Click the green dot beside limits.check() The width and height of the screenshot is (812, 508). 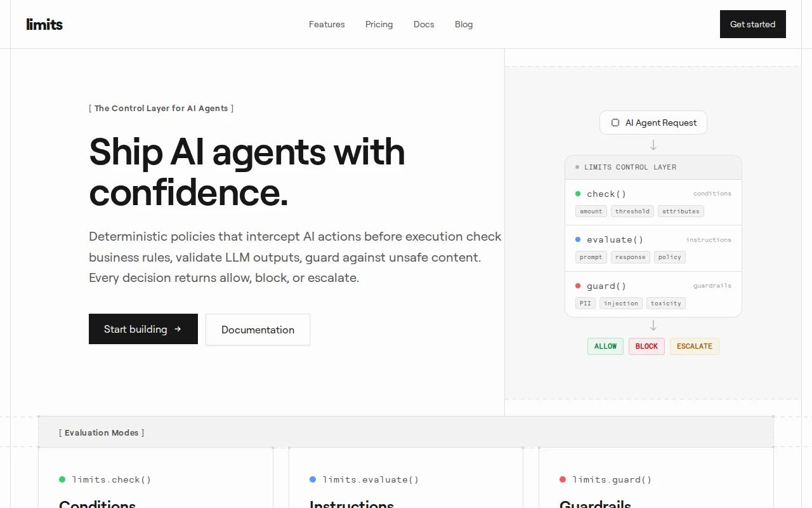click(x=62, y=479)
